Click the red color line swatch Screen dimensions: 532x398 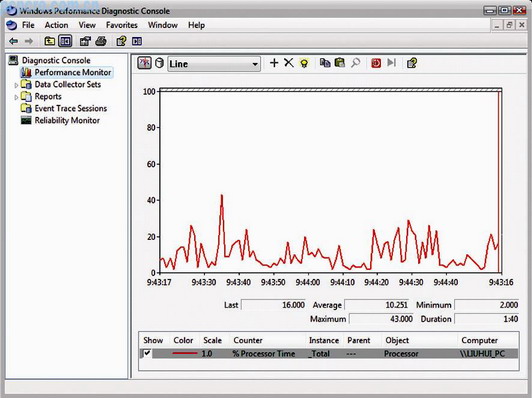pyautogui.click(x=185, y=353)
